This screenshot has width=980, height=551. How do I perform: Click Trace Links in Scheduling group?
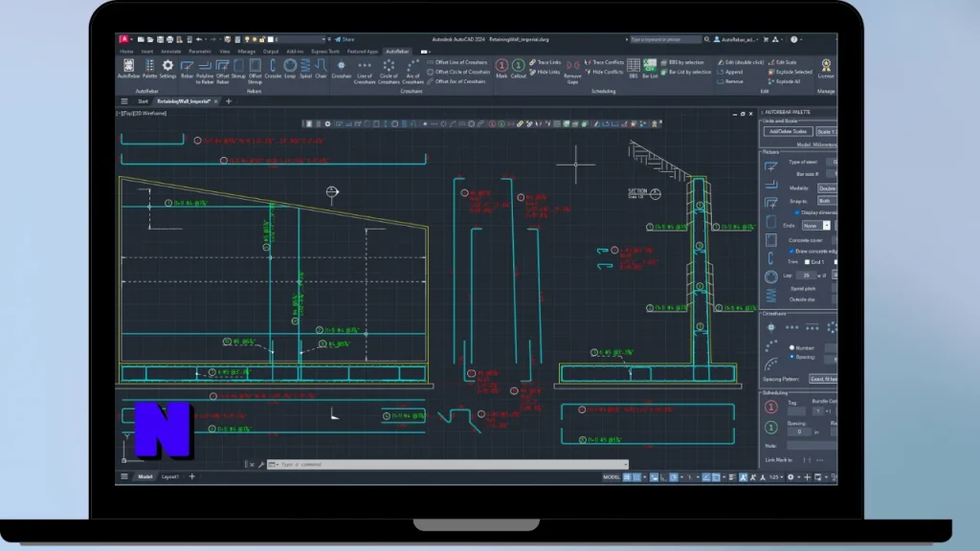[x=545, y=62]
